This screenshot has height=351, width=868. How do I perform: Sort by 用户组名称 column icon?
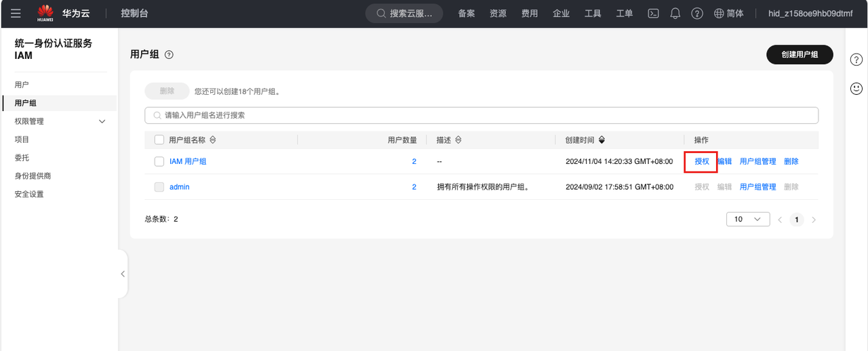pos(212,140)
